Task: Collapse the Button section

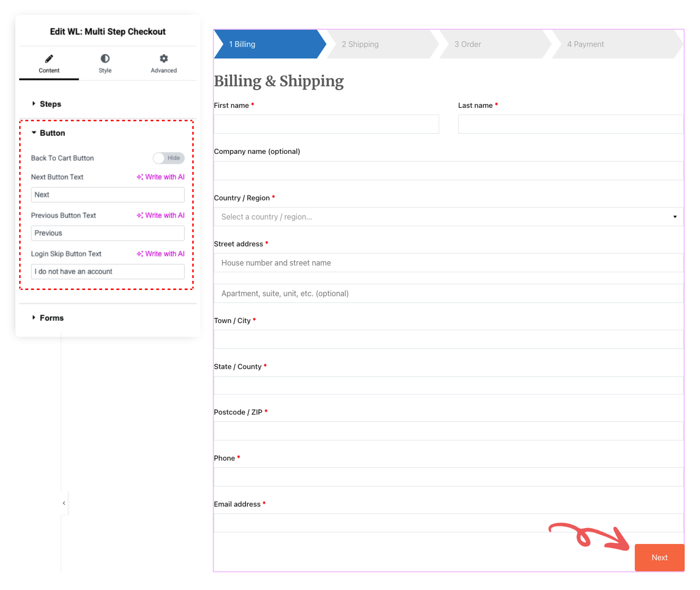Action: pyautogui.click(x=52, y=133)
